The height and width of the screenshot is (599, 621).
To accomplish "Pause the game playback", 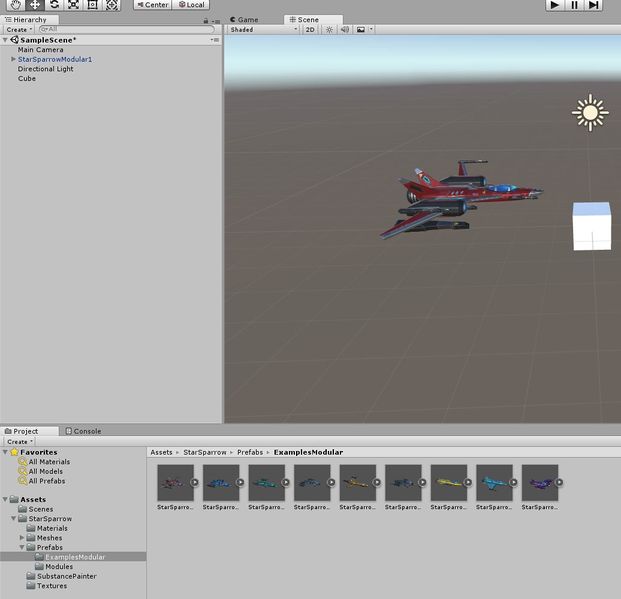I will (x=574, y=5).
